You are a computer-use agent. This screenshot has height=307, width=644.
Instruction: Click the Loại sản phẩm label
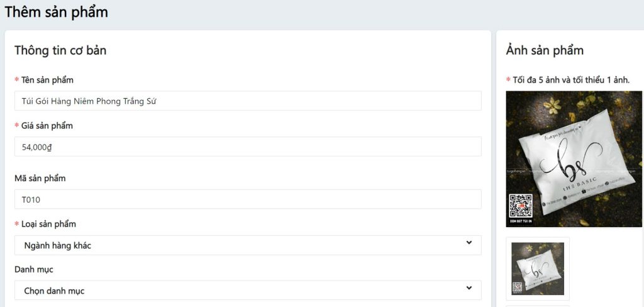(x=49, y=224)
